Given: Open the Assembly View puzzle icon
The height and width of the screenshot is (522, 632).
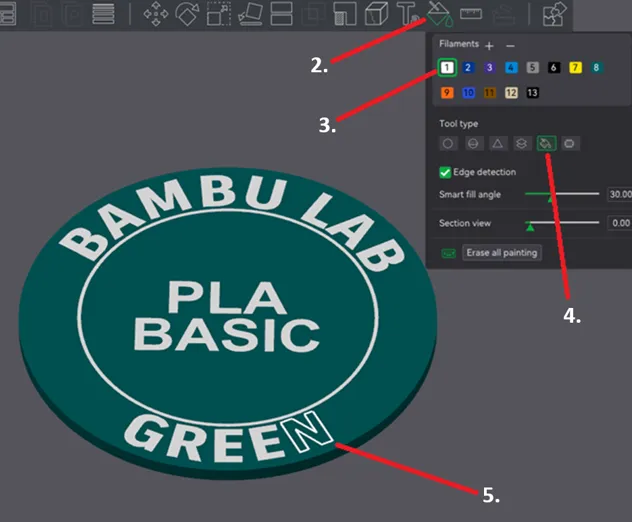Looking at the screenshot, I should click(553, 14).
